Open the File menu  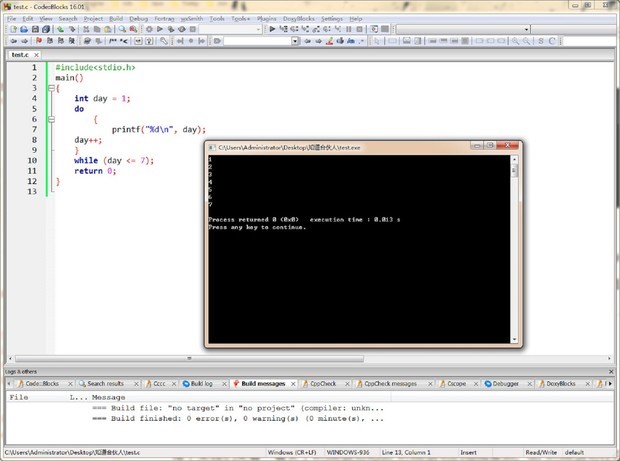[x=11, y=19]
